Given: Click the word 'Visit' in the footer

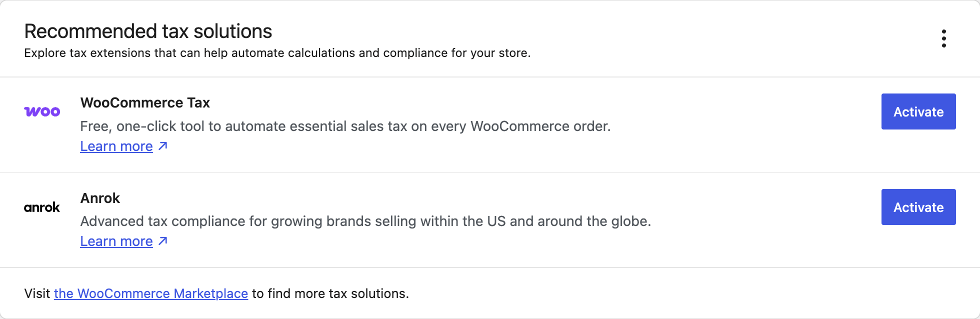Looking at the screenshot, I should tap(37, 293).
